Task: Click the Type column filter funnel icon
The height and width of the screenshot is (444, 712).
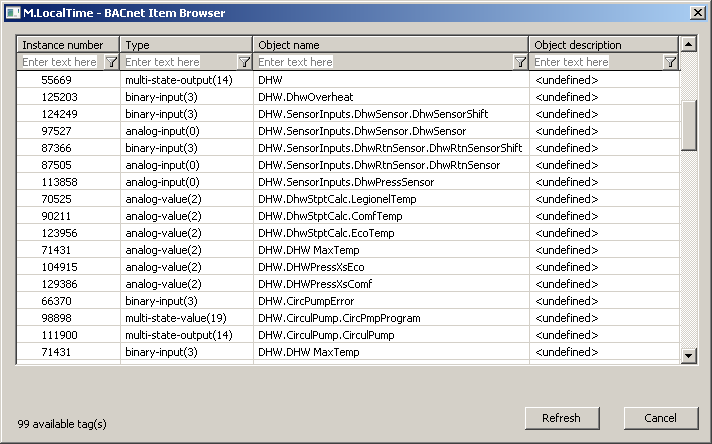Action: pos(244,62)
